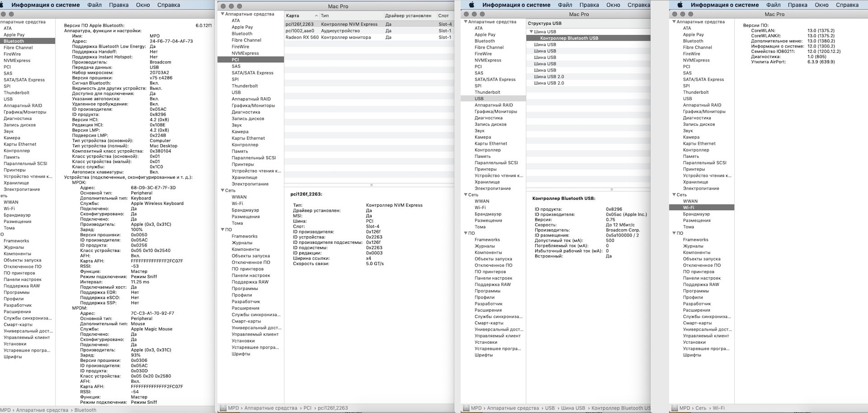Collapse the expanded Шина USB node in Структура USB
Screen dimensions: 868x413
[x=531, y=32]
